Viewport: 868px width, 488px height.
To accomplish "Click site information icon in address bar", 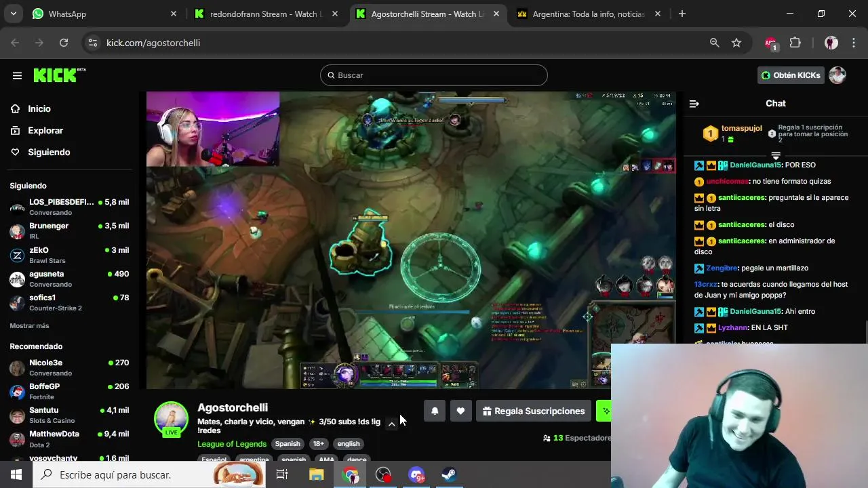I will (x=93, y=43).
